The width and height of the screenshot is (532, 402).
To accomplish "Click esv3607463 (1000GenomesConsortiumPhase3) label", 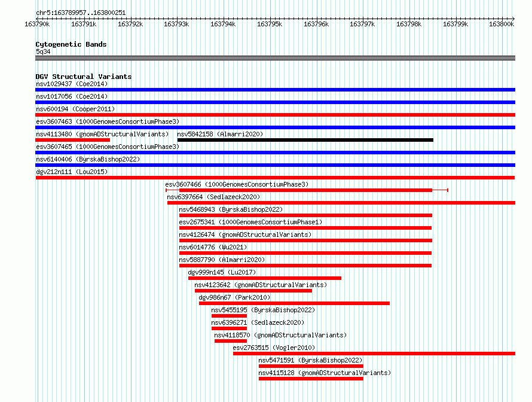I will point(108,121).
